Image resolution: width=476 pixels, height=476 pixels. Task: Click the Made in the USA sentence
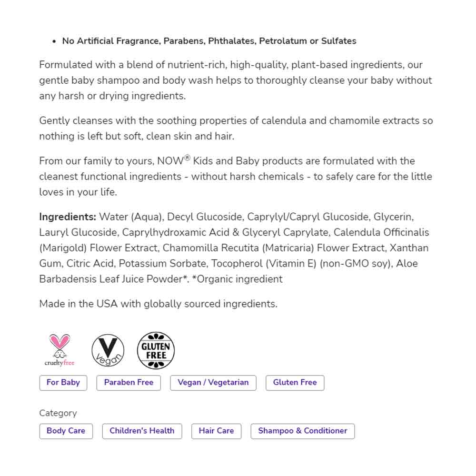click(158, 304)
